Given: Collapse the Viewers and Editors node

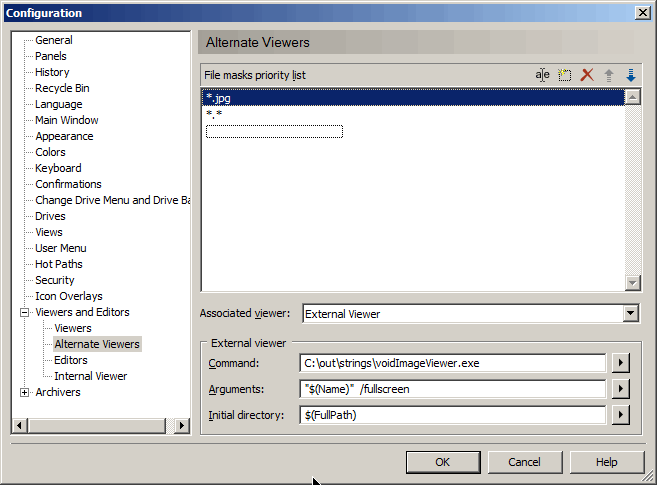Looking at the screenshot, I should pyautogui.click(x=25, y=313).
